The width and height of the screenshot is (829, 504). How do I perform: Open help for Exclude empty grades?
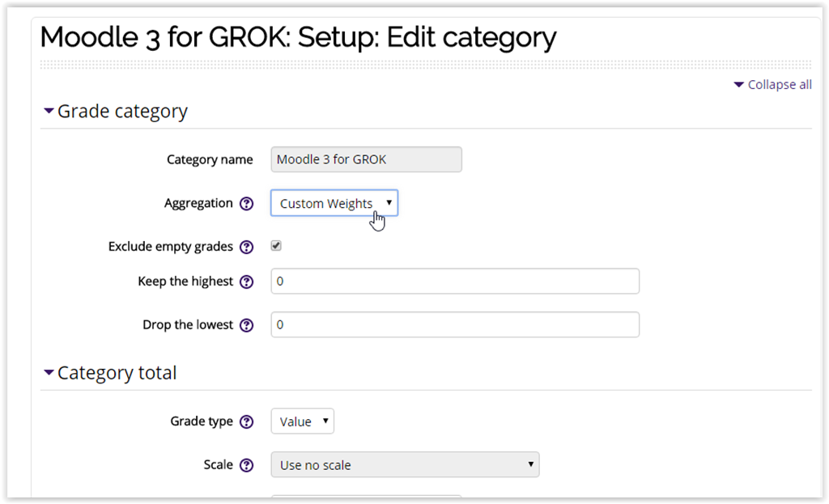(246, 247)
